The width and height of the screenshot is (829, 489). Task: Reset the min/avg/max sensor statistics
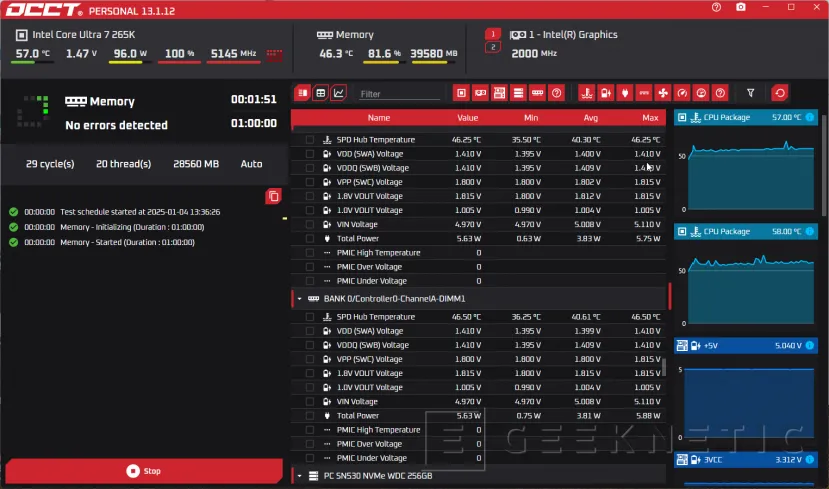[x=780, y=93]
